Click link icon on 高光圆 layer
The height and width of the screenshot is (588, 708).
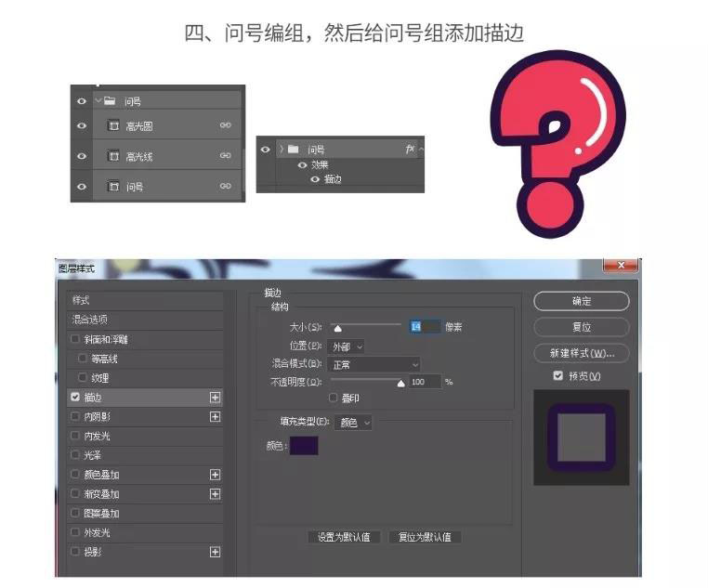225,125
